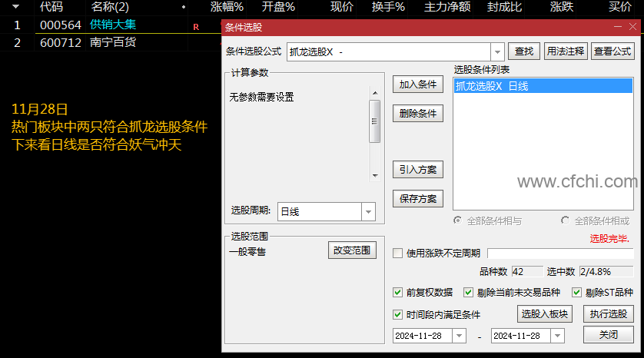The image size is (644, 358).
Task: Click 改变范围 to change range
Action: (352, 250)
